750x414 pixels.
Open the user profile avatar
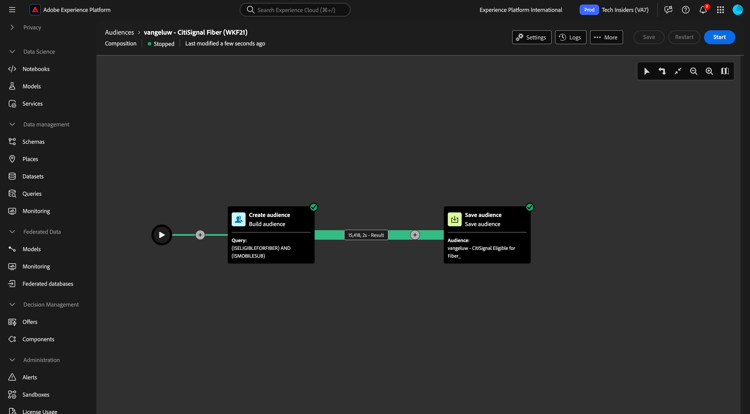pyautogui.click(x=738, y=10)
